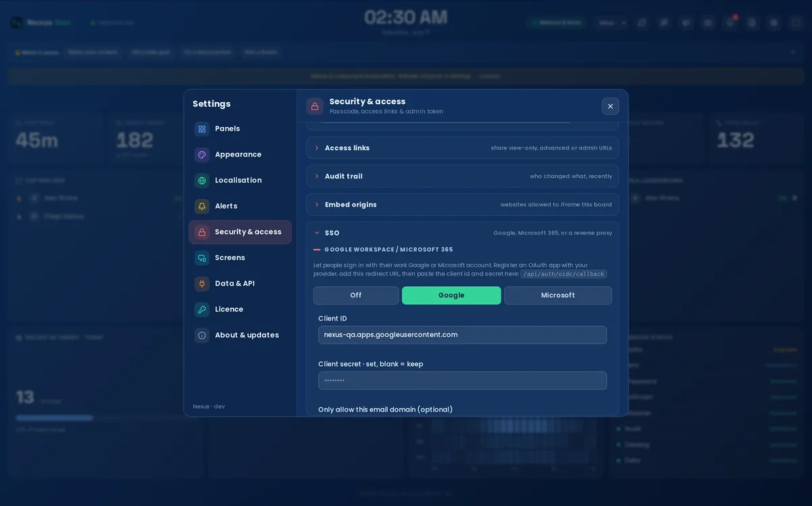Screen dimensions: 812x506
Task: Select Security & access in the sidebar
Action: [x=240, y=232]
